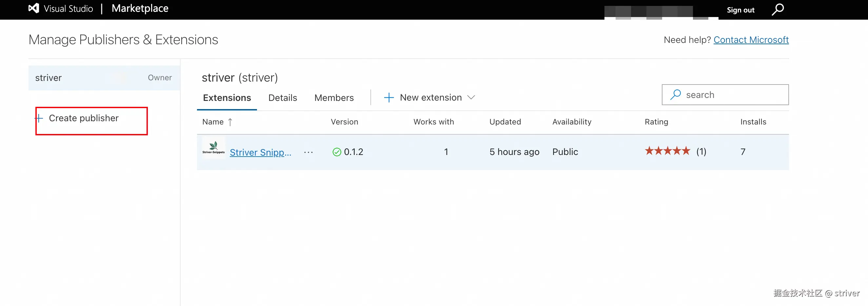Sort by Name using the arrow
This screenshot has width=868, height=306.
pos(230,122)
